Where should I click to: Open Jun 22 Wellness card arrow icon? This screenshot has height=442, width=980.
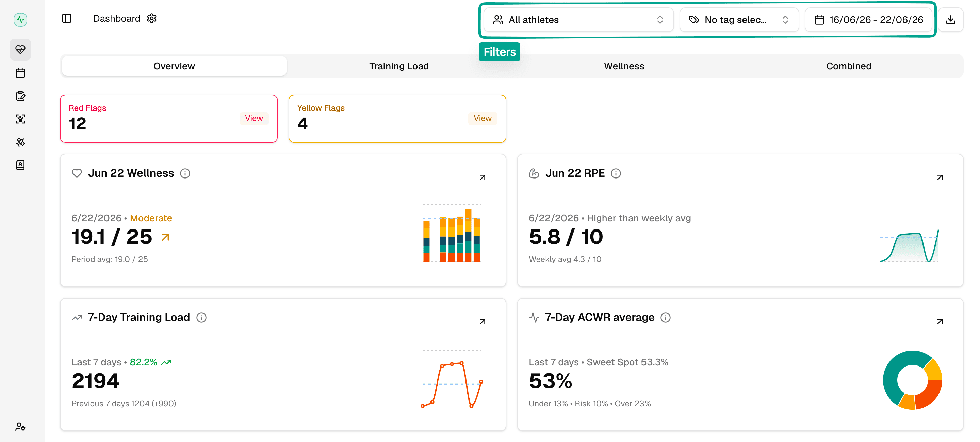[x=483, y=177]
